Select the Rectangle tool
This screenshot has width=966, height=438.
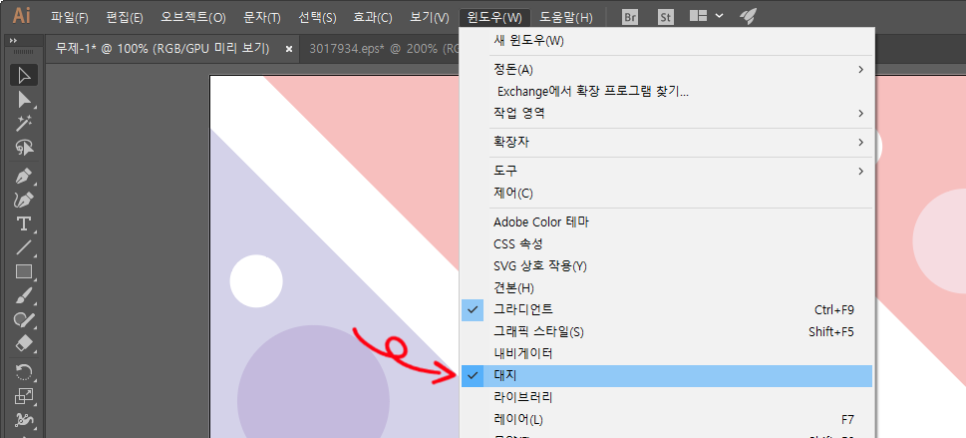(x=25, y=271)
